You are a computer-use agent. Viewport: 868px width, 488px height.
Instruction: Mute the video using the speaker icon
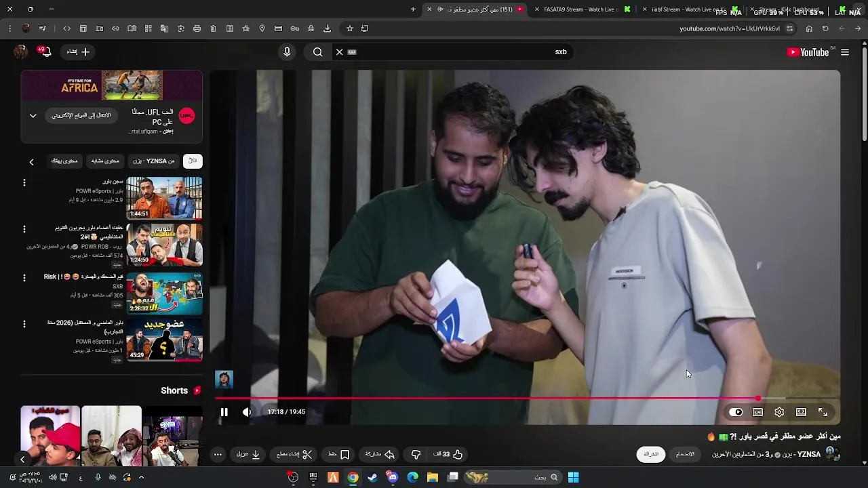247,412
